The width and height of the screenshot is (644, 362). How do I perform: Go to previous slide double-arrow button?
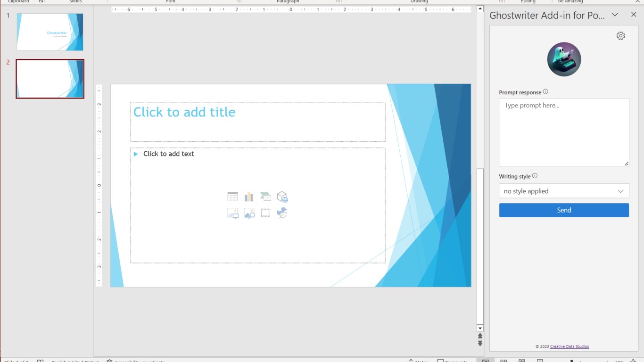click(x=480, y=336)
